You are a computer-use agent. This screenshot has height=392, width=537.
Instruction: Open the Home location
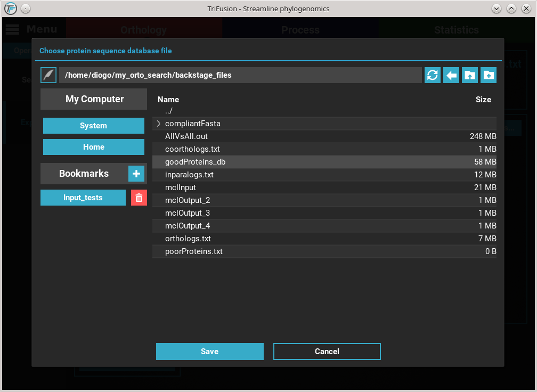pos(94,147)
